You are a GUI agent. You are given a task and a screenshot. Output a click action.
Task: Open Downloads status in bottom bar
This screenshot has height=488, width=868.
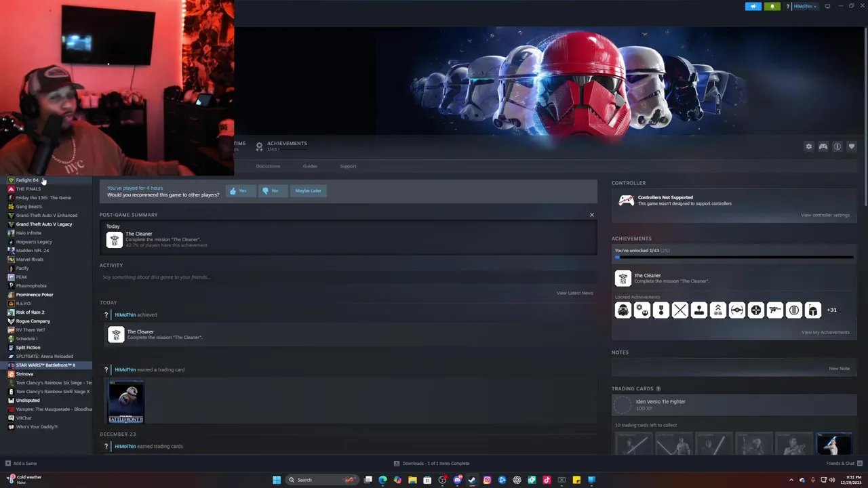coord(431,464)
